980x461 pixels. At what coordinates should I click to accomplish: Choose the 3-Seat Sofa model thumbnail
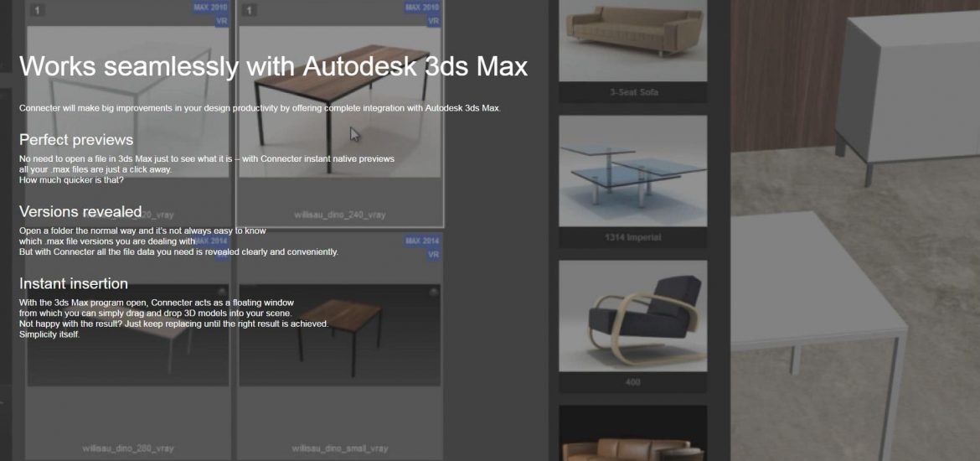click(632, 38)
